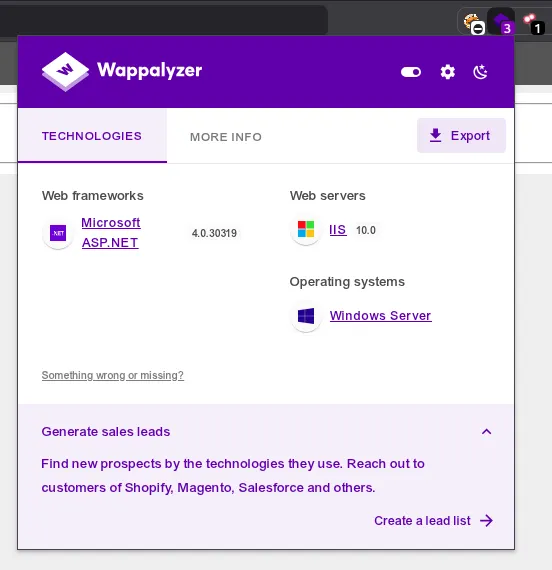Open settings via the gear icon
The image size is (552, 570).
(448, 72)
